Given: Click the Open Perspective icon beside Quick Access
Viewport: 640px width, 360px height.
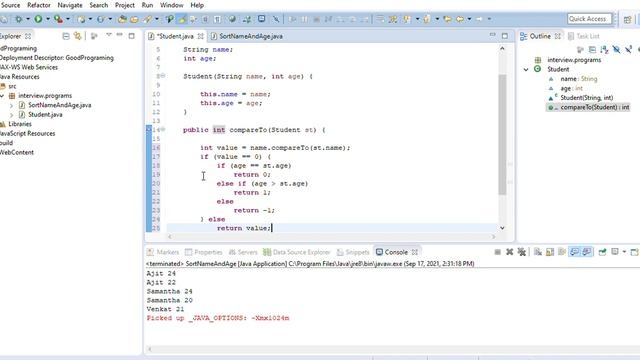Looking at the screenshot, I should pos(627,19).
